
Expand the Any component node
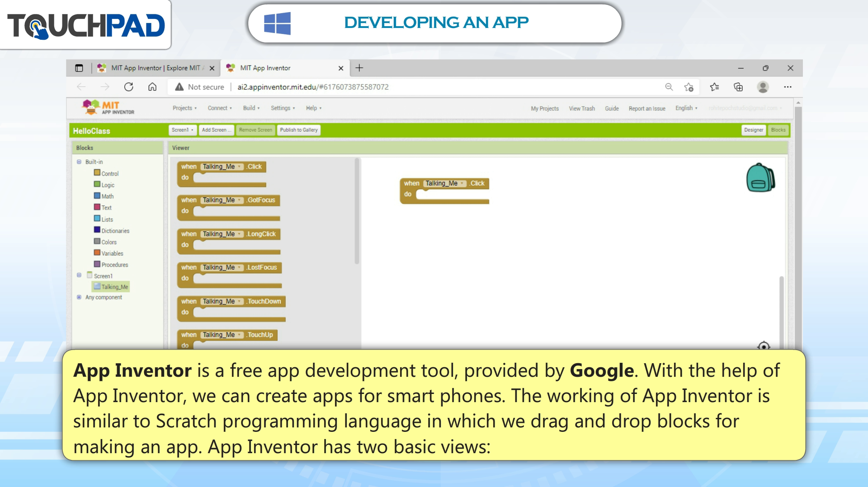coord(79,297)
